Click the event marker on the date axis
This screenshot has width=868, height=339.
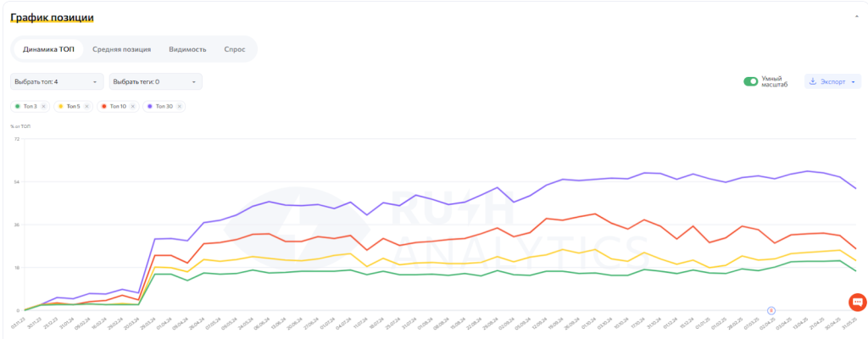(771, 310)
